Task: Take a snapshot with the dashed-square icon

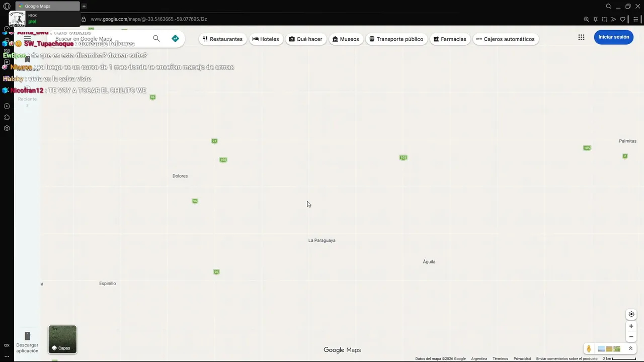Action: pos(604,19)
